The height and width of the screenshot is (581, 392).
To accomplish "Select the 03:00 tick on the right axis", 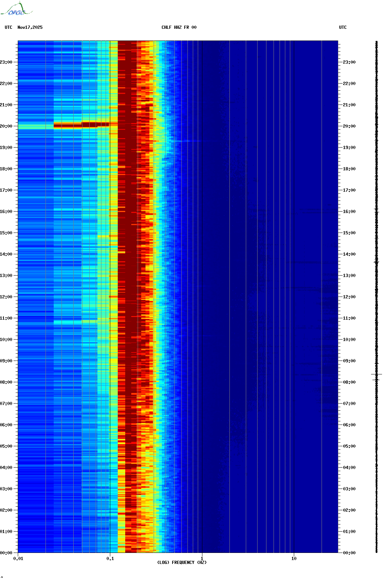I will coord(349,489).
